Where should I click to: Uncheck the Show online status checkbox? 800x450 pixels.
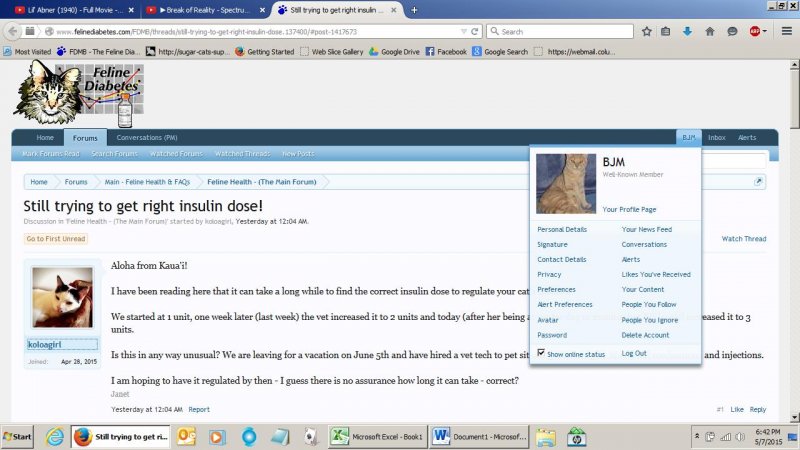[x=541, y=354]
